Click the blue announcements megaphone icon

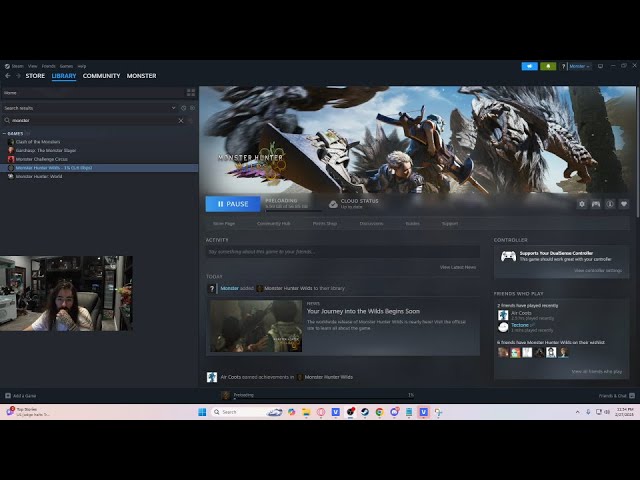click(x=530, y=66)
